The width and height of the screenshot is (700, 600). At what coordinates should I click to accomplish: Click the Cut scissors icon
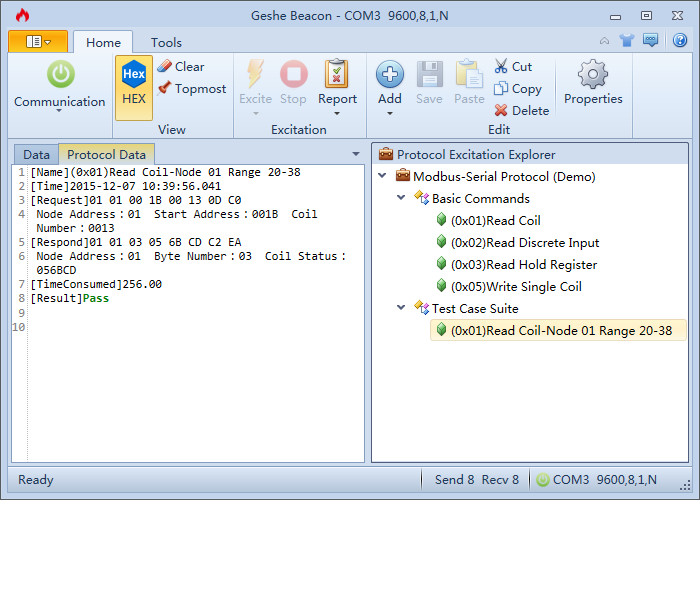(500, 67)
